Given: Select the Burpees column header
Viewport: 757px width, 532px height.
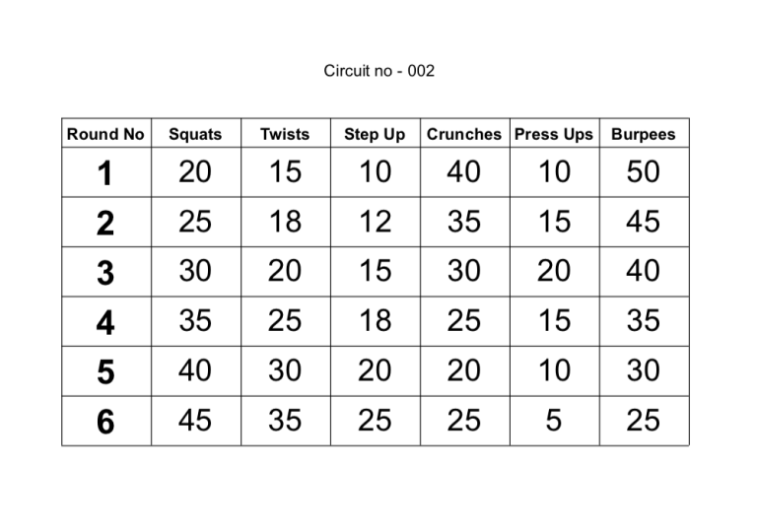Looking at the screenshot, I should coord(644,134).
